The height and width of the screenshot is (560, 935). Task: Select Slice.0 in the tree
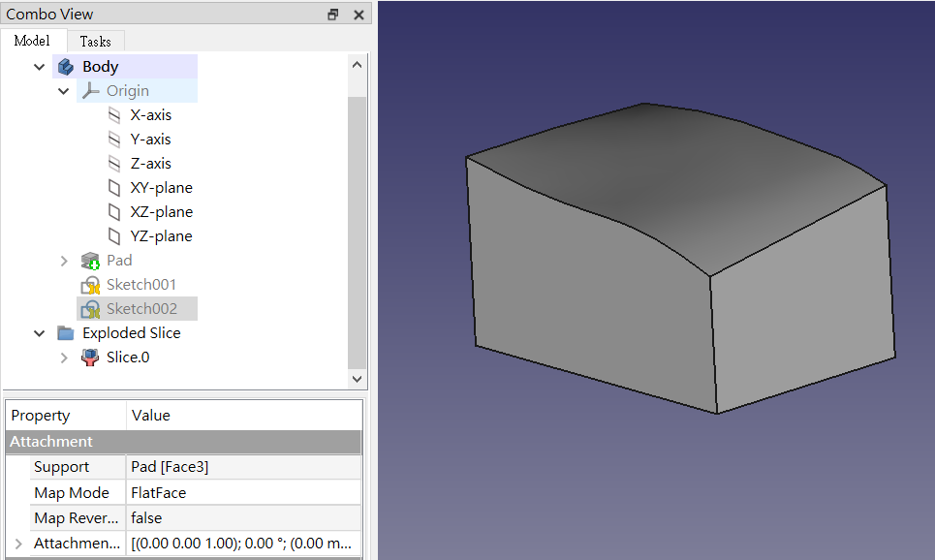[x=128, y=358]
